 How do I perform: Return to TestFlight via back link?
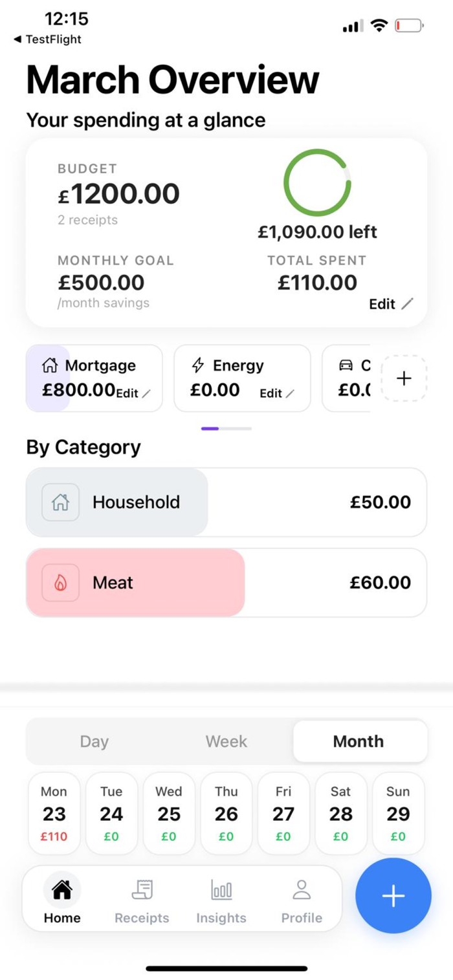(48, 39)
